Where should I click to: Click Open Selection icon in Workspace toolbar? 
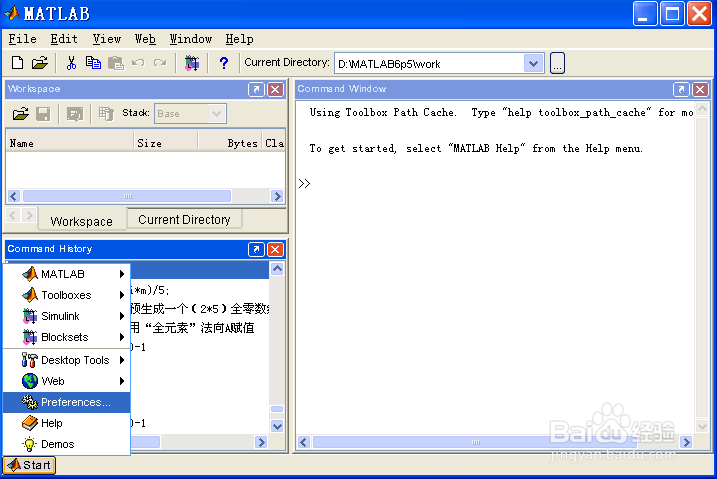(75, 114)
